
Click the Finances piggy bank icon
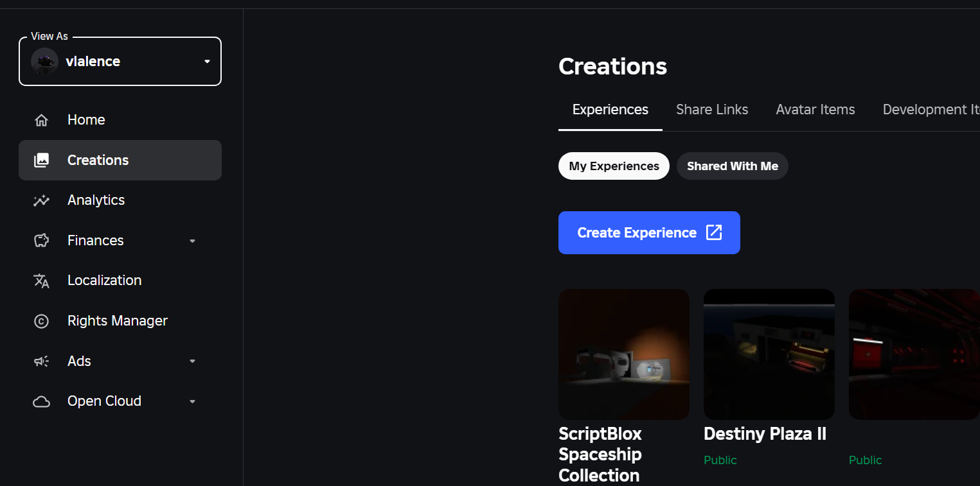click(x=41, y=241)
